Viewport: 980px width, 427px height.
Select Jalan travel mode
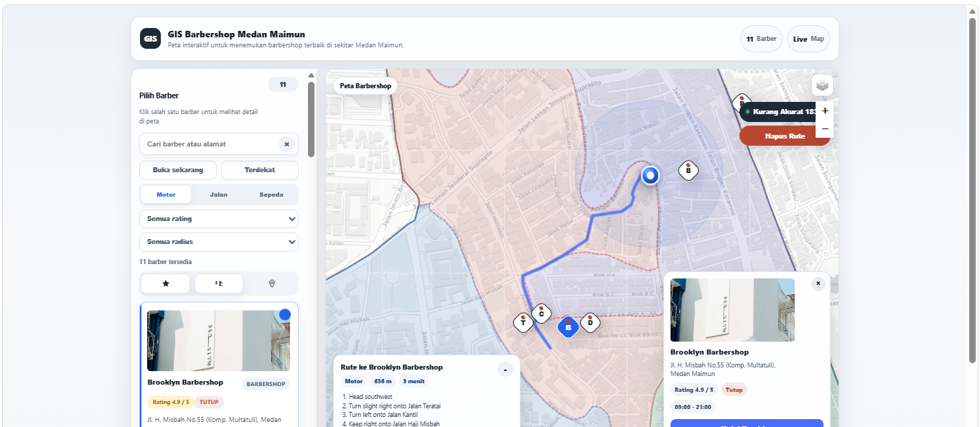219,194
